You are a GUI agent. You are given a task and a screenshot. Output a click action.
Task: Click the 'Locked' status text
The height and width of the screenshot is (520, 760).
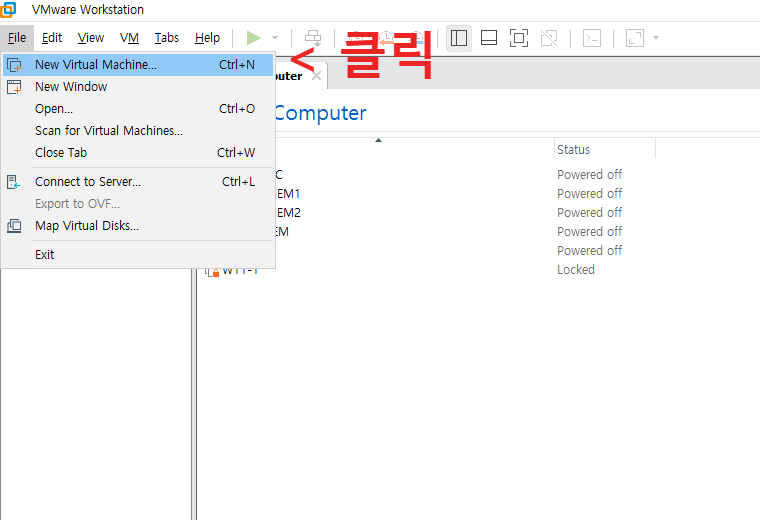click(x=576, y=269)
